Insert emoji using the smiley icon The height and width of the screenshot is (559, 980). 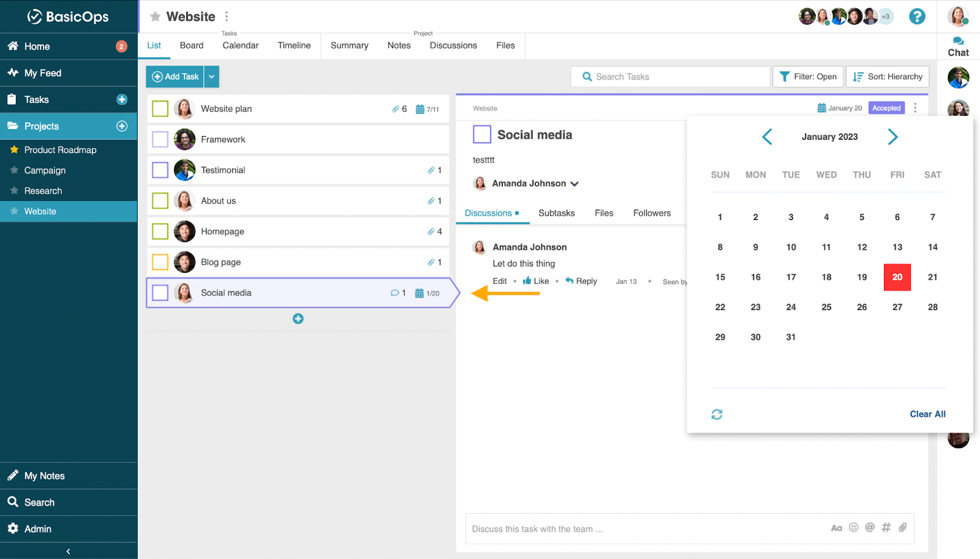click(853, 528)
